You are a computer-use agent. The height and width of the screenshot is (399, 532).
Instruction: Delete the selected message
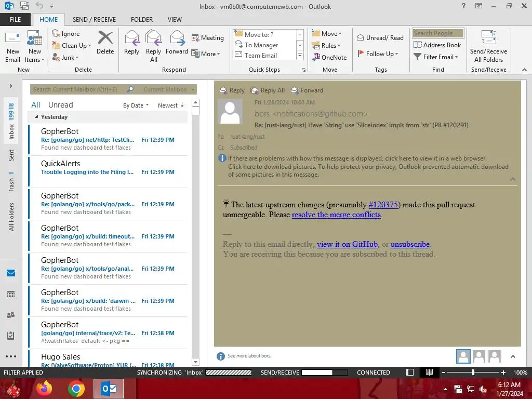pos(105,43)
